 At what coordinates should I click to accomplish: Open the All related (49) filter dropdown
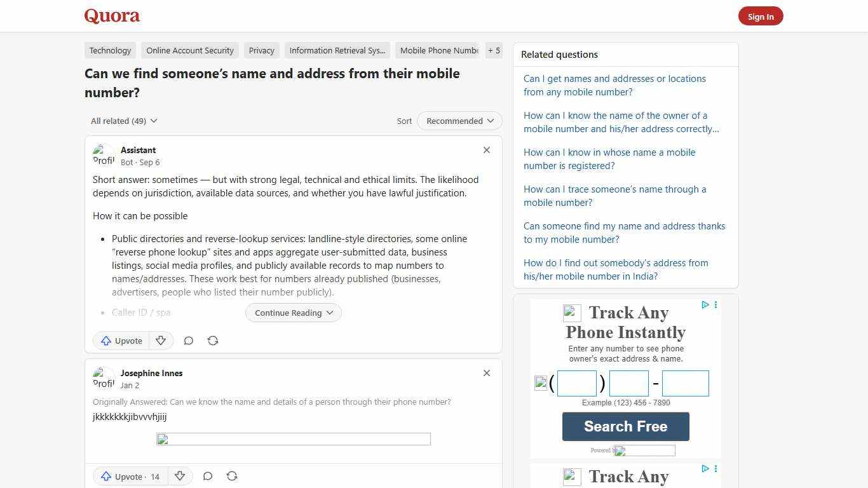click(123, 121)
